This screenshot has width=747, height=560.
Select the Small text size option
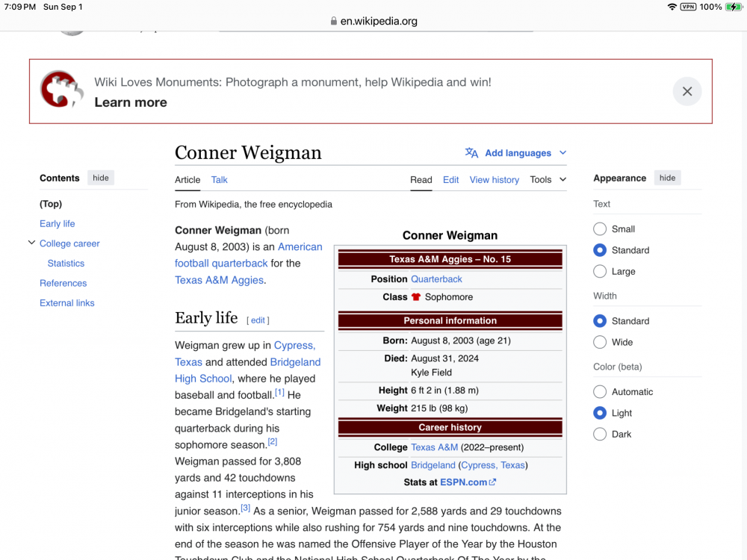[600, 229]
